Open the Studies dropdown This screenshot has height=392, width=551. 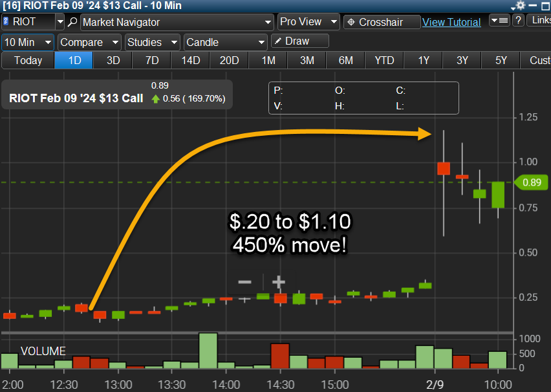(153, 43)
